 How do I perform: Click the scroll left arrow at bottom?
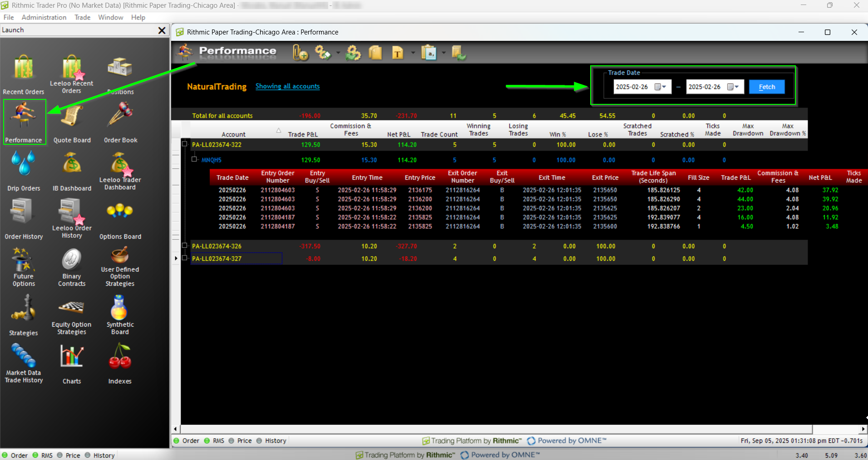[176, 429]
